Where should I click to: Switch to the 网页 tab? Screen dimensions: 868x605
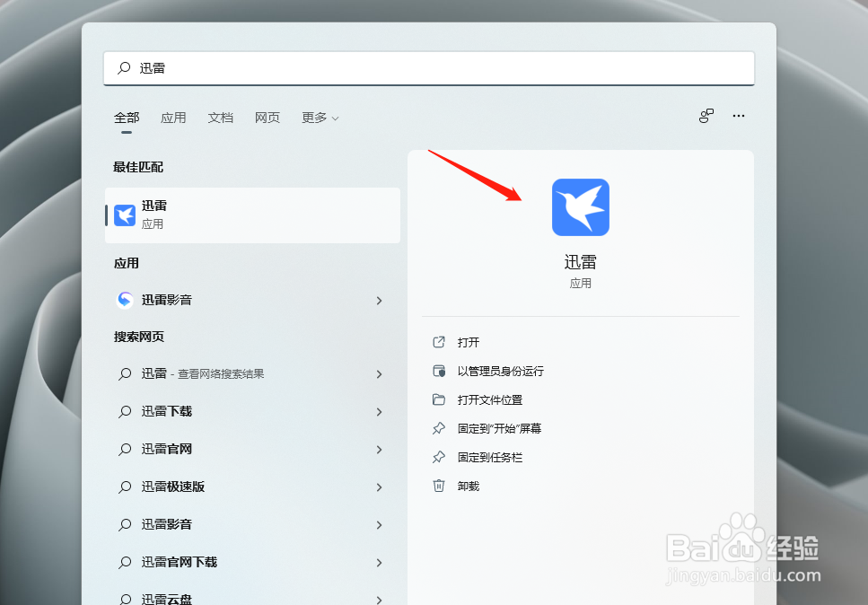point(267,118)
